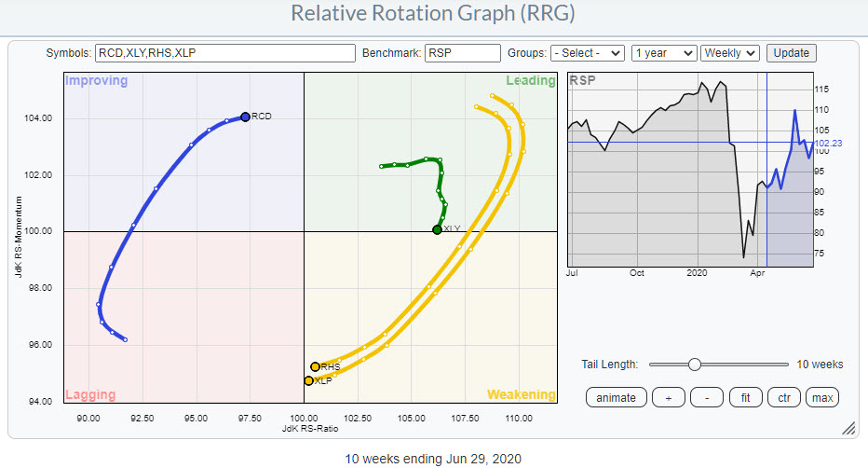
Task: Click the RCD data point marker
Action: 245,117
